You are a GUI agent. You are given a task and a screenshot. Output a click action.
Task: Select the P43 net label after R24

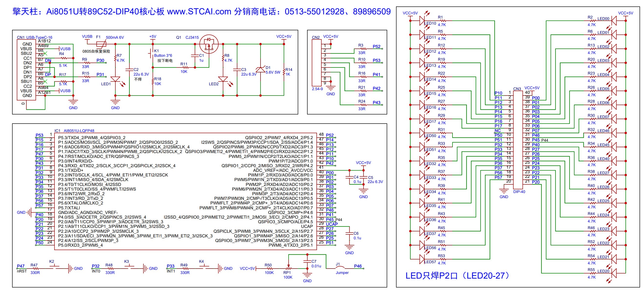pos(376,102)
